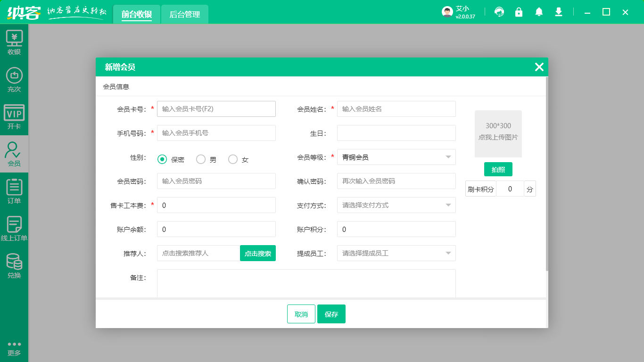Select the 女 gender radio button

click(233, 159)
